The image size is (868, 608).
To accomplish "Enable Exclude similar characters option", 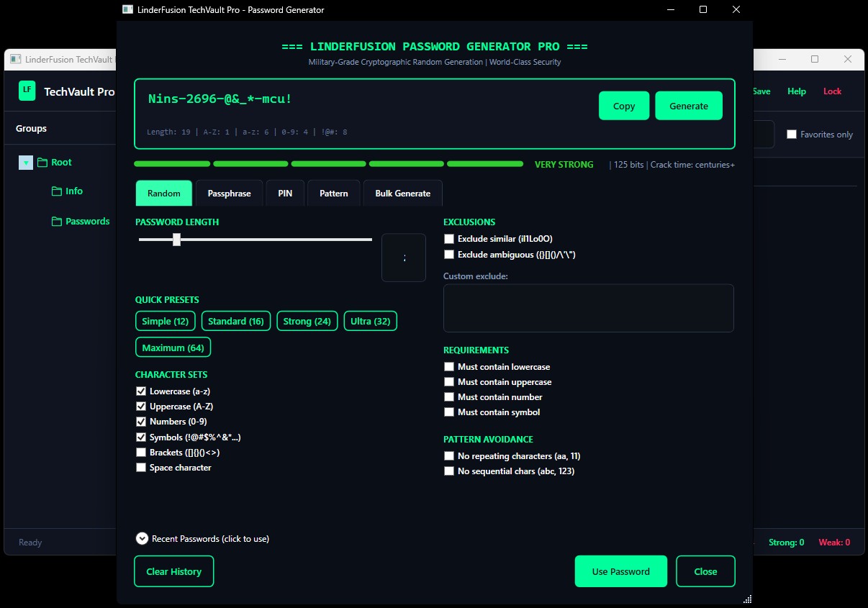I will tap(448, 238).
